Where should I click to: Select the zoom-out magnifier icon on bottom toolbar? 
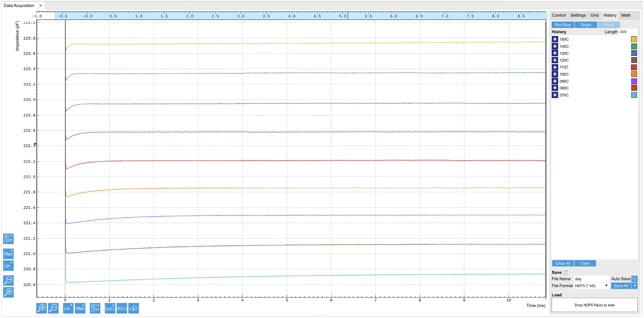pyautogui.click(x=53, y=308)
